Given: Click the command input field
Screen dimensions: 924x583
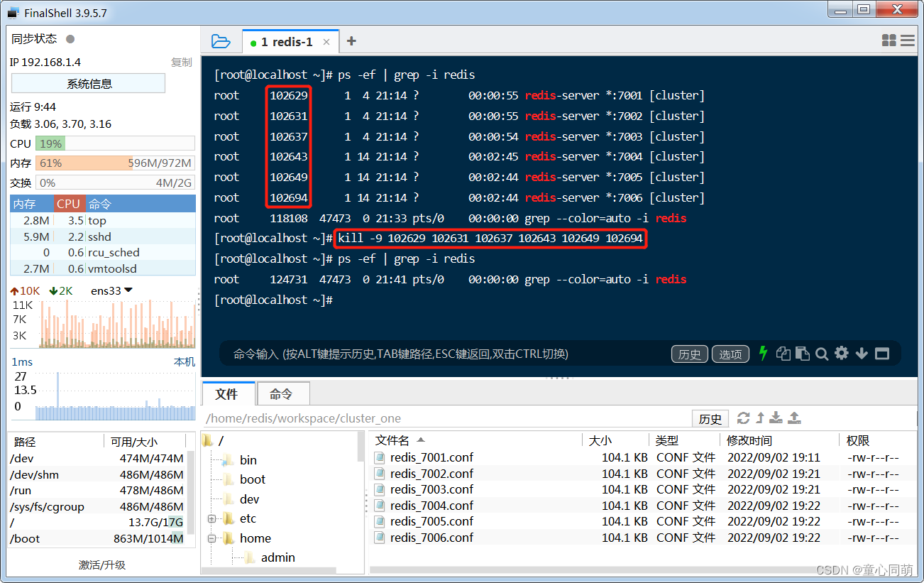Looking at the screenshot, I should coord(447,354).
